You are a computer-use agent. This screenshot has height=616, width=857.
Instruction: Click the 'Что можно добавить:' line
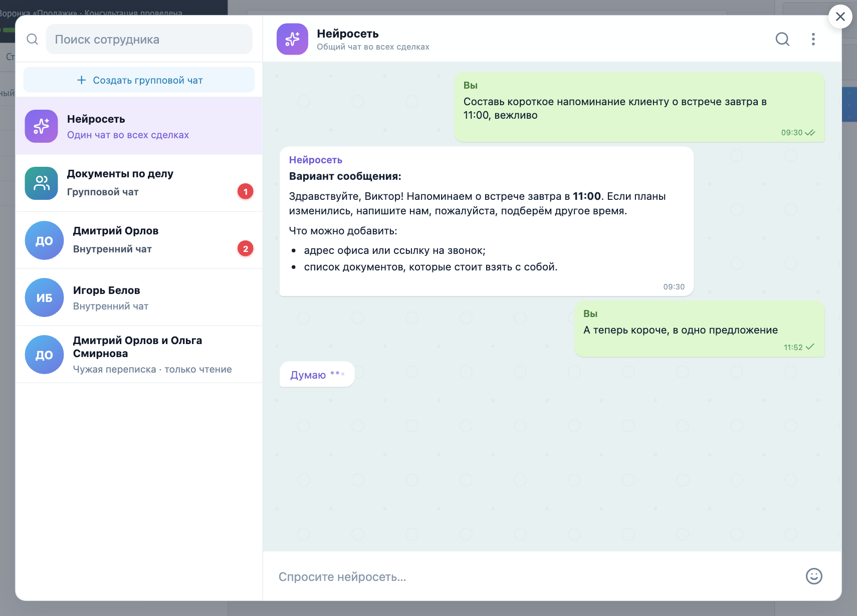[x=343, y=231]
